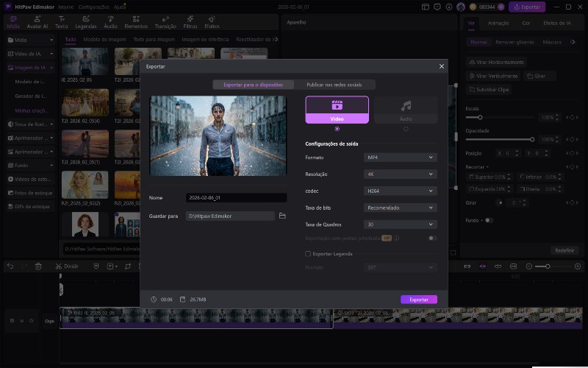Open the codec H264 dropdown
Viewport: 588px width, 368px height.
pos(401,191)
